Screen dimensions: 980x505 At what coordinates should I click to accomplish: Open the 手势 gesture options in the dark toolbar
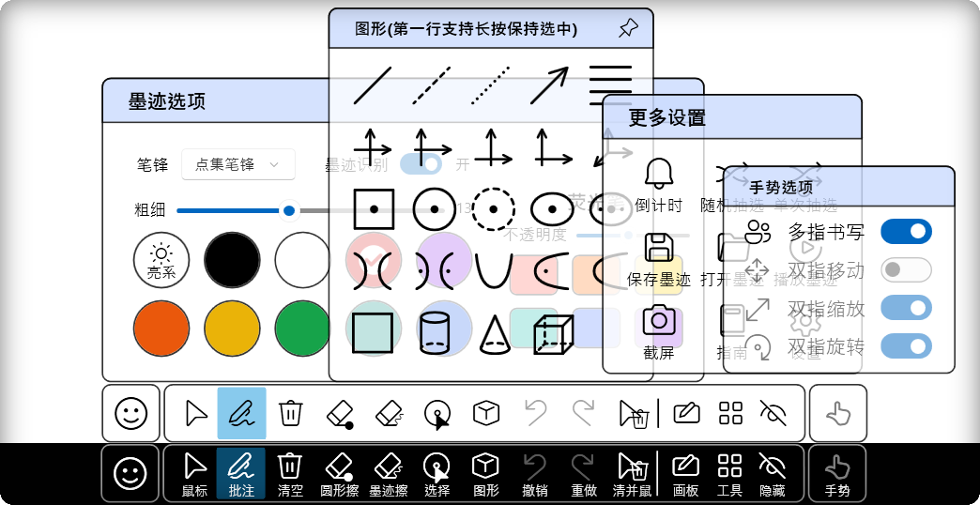tap(836, 473)
